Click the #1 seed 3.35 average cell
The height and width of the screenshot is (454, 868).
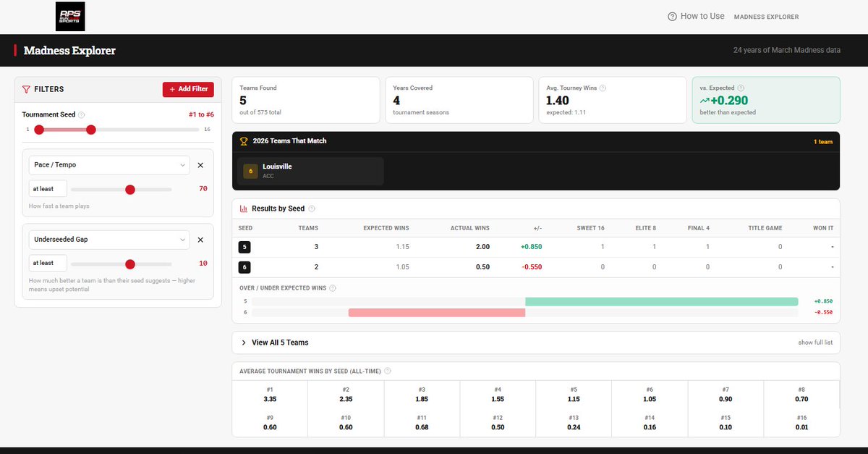click(270, 395)
